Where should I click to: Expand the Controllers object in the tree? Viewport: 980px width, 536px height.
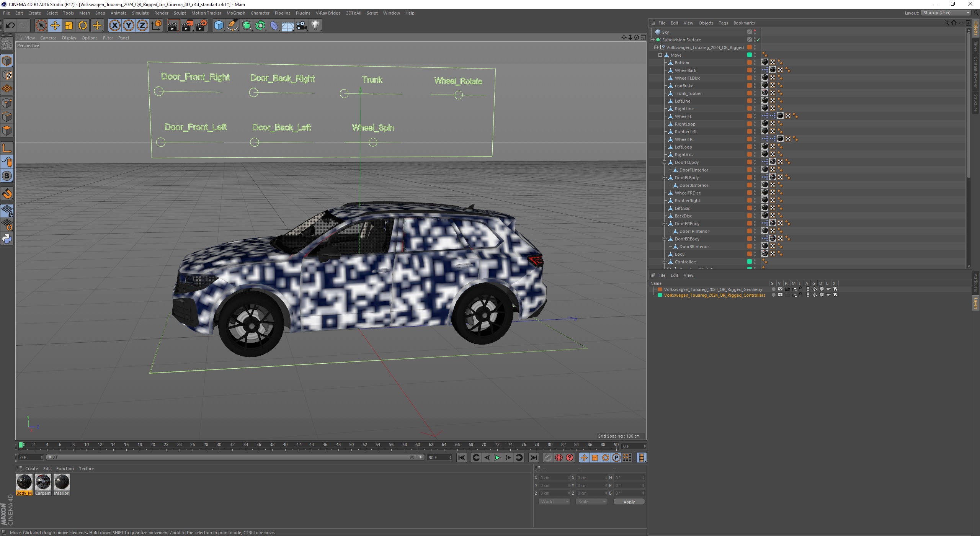point(665,262)
